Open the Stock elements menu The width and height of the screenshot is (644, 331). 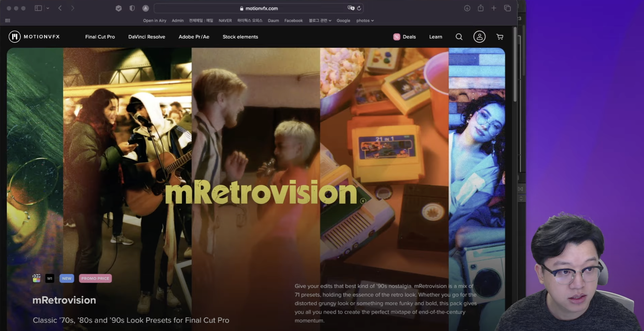240,37
